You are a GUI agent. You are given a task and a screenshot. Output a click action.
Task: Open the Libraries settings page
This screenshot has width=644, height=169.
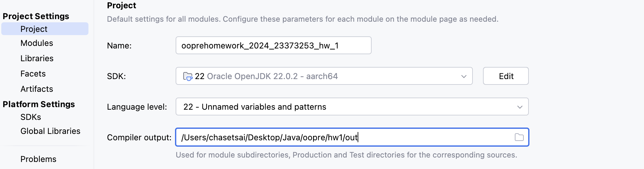(x=37, y=58)
